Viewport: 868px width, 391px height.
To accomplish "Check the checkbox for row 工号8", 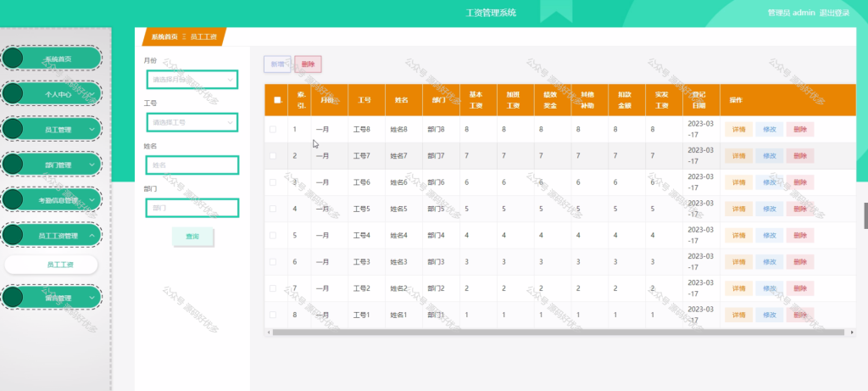I will click(273, 129).
